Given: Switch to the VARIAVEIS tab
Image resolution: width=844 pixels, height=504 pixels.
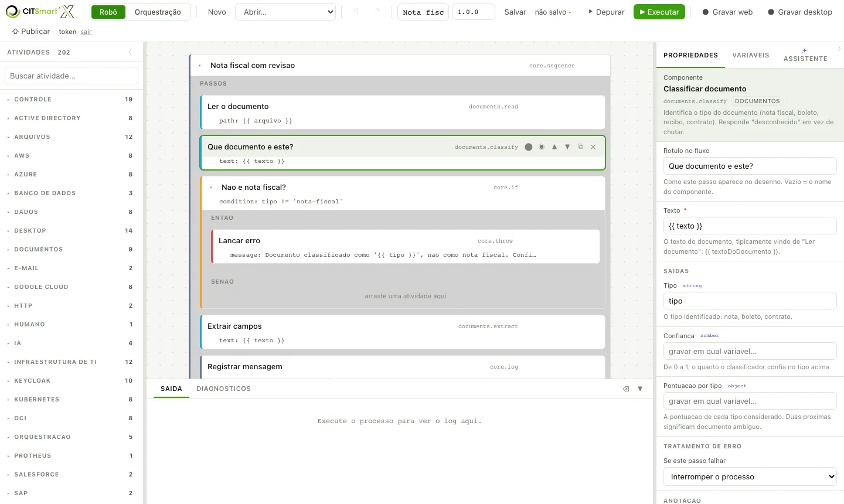Looking at the screenshot, I should click(x=750, y=55).
